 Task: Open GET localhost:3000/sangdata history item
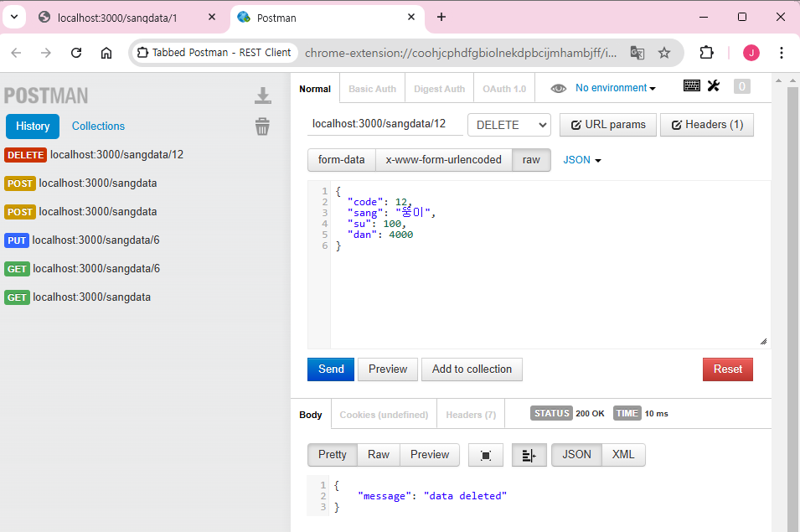point(78,297)
